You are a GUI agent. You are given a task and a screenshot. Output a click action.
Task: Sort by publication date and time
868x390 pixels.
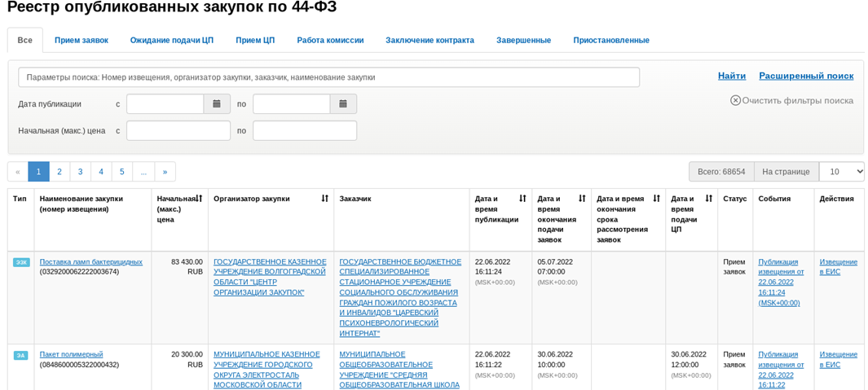click(522, 198)
